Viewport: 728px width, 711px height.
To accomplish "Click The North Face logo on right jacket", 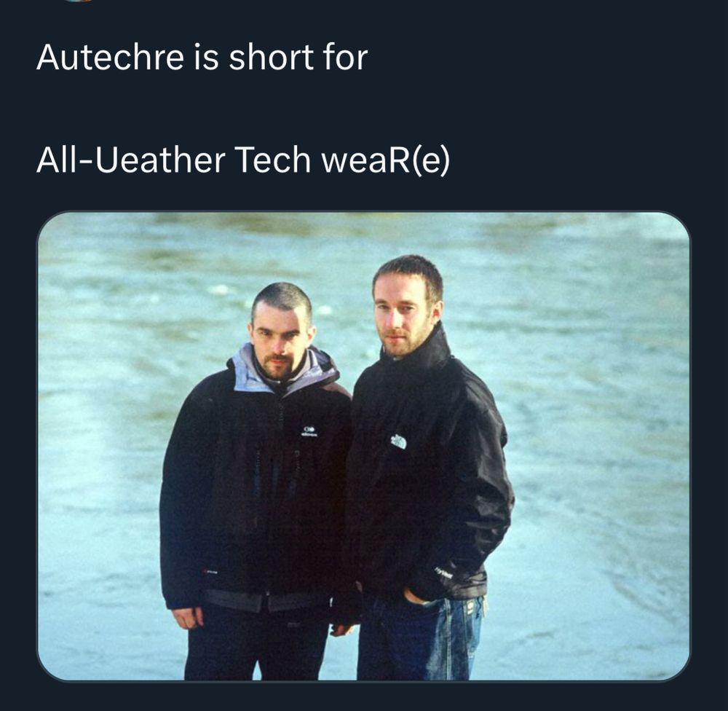I will coord(399,441).
